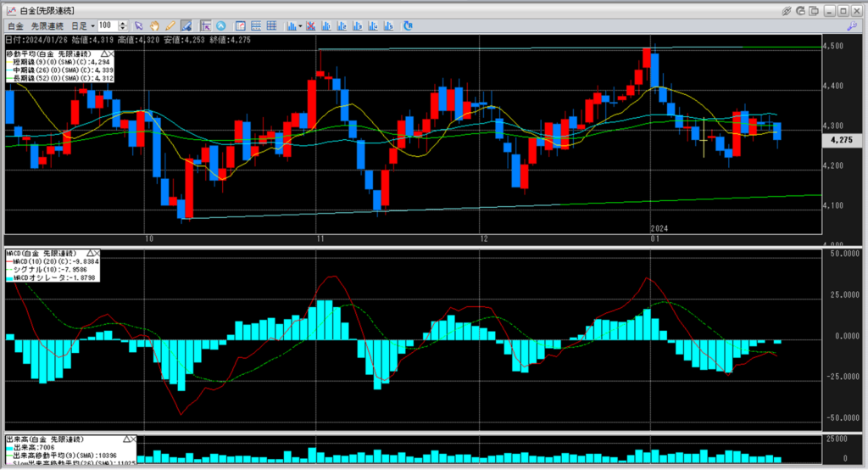Click the add technical indicator chart icon

(x=292, y=26)
